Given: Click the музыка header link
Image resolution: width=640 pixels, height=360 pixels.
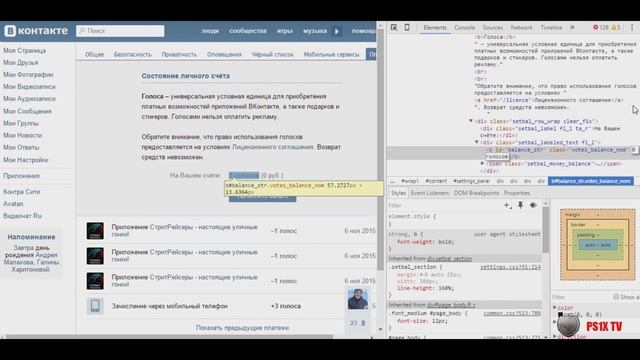Looking at the screenshot, I should (315, 31).
